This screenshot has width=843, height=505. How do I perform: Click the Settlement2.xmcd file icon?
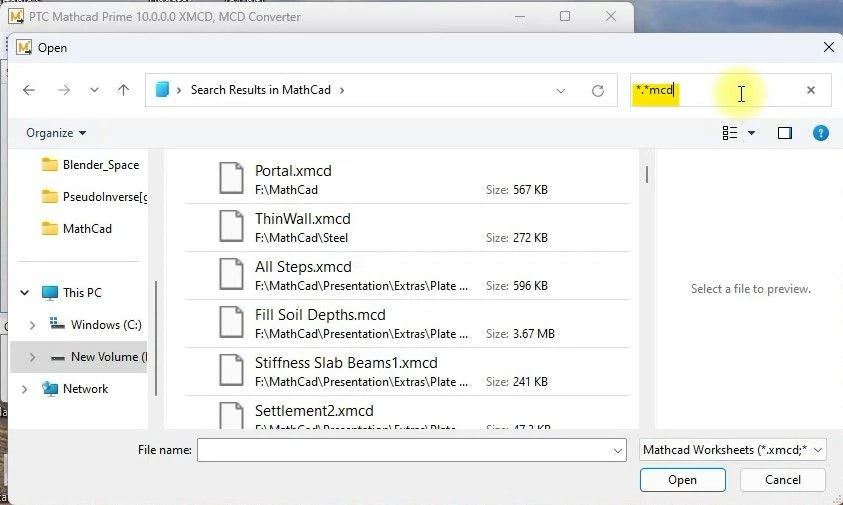(x=231, y=415)
